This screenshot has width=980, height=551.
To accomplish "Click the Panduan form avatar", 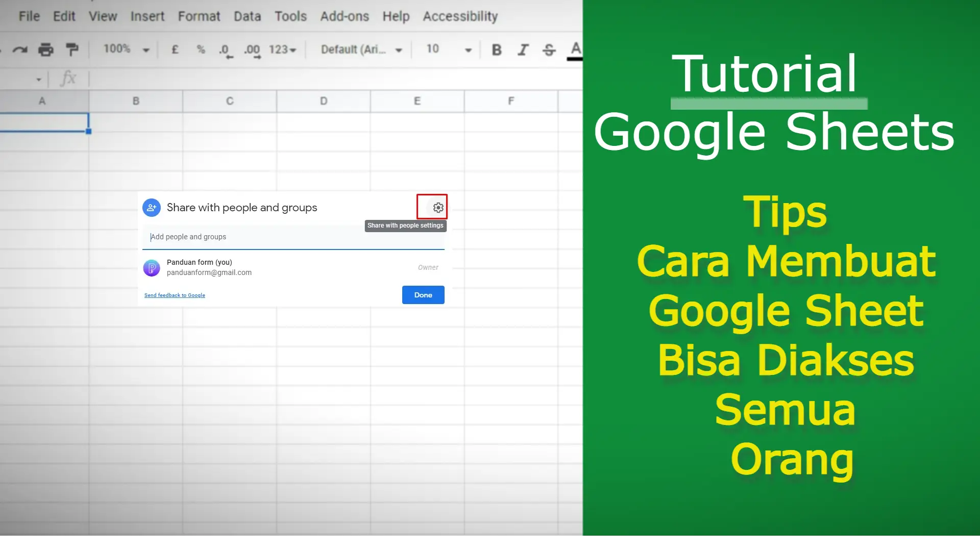I will coord(152,268).
